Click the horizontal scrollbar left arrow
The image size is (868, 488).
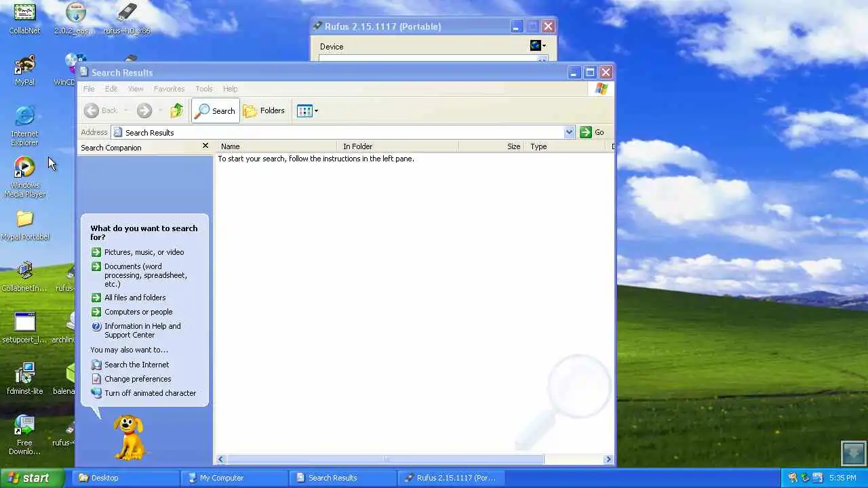[x=220, y=460]
